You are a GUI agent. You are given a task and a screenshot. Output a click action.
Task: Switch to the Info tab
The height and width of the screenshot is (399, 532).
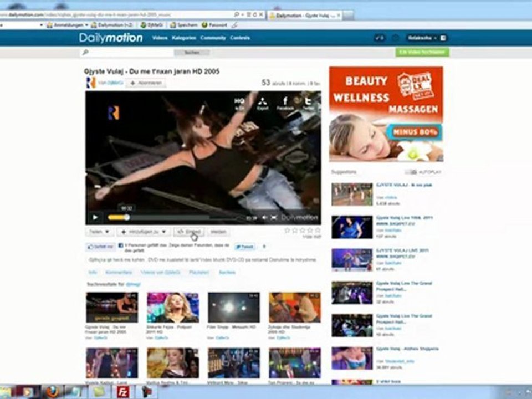[93, 272]
